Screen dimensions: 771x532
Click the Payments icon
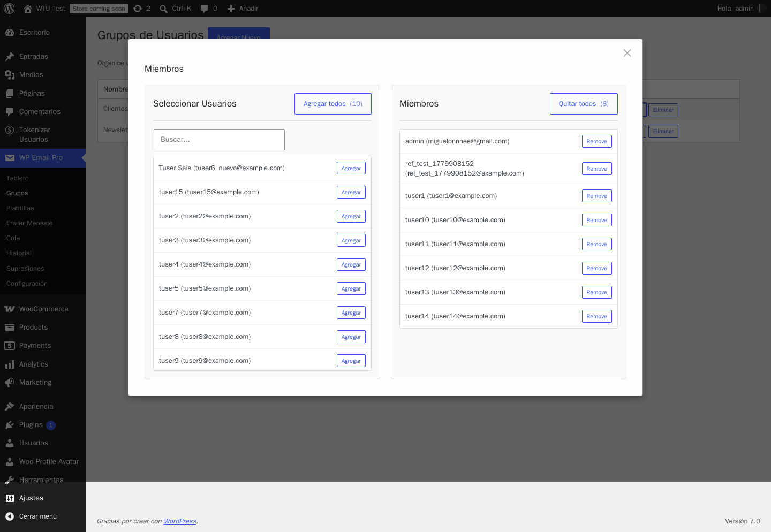pyautogui.click(x=10, y=346)
